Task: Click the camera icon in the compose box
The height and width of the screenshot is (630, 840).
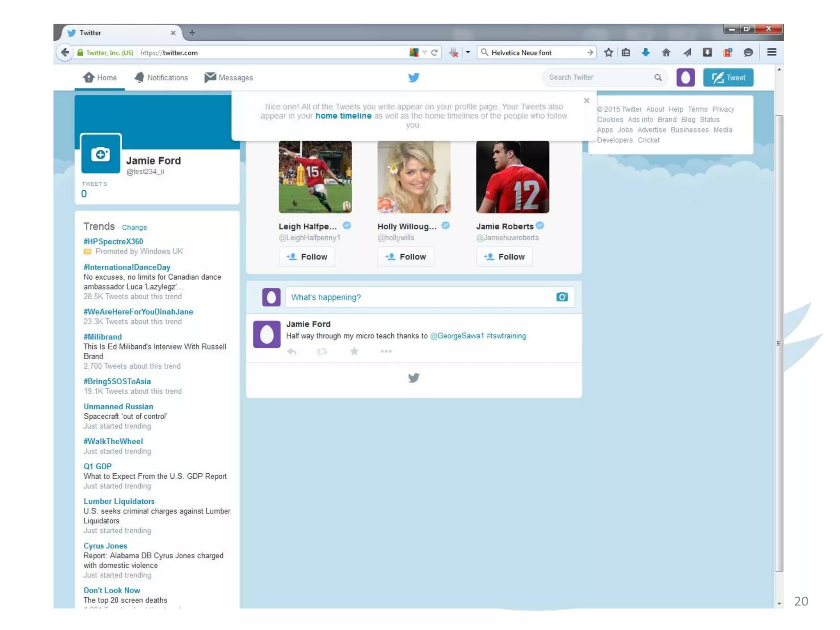Action: pyautogui.click(x=562, y=297)
